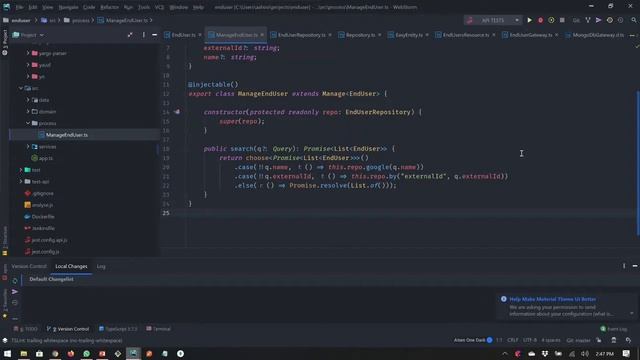Open the TODO tool window button

point(25,329)
